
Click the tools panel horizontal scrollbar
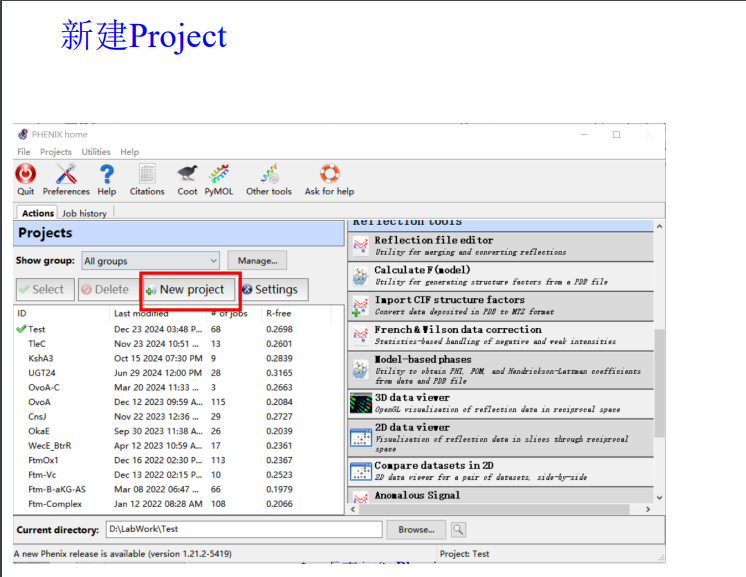click(x=494, y=509)
